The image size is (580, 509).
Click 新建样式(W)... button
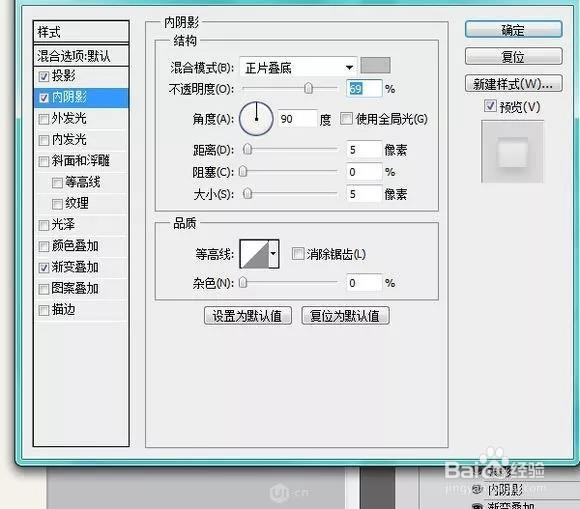(x=513, y=84)
